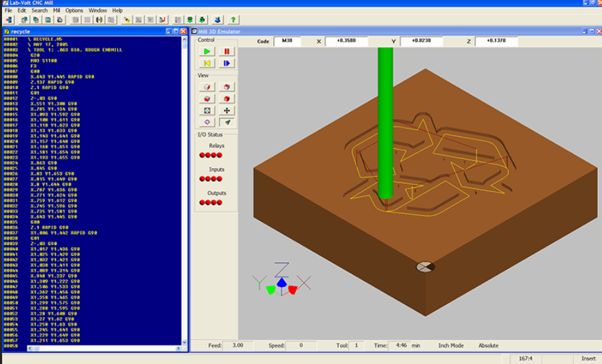This screenshot has height=364, width=602.
Task: Start the emulator with the green play button
Action: [x=207, y=52]
